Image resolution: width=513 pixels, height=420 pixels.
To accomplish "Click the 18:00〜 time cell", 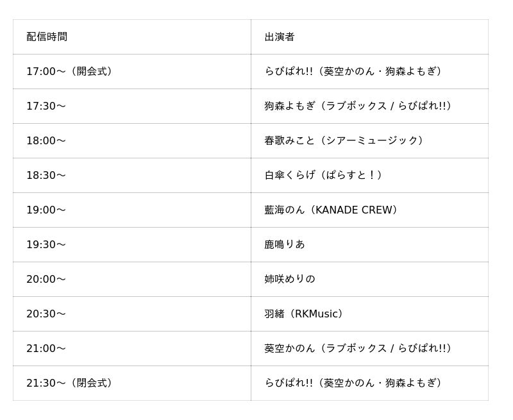I will tap(46, 141).
